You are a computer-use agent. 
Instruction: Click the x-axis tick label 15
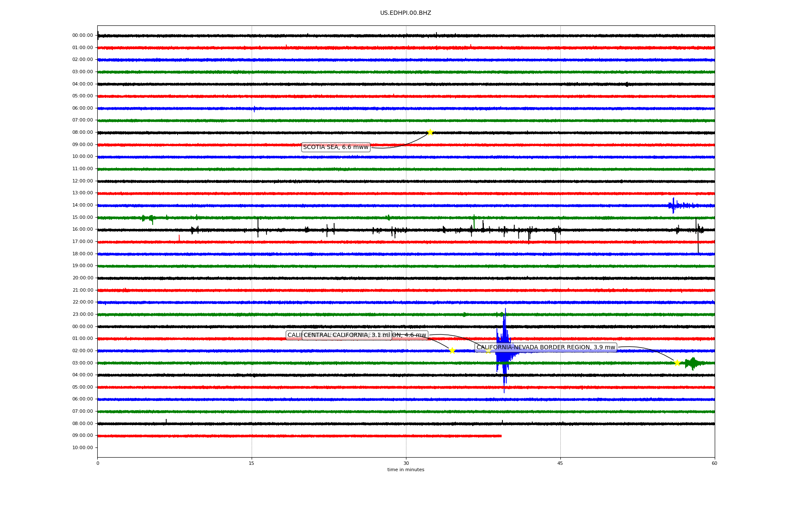coord(252,463)
